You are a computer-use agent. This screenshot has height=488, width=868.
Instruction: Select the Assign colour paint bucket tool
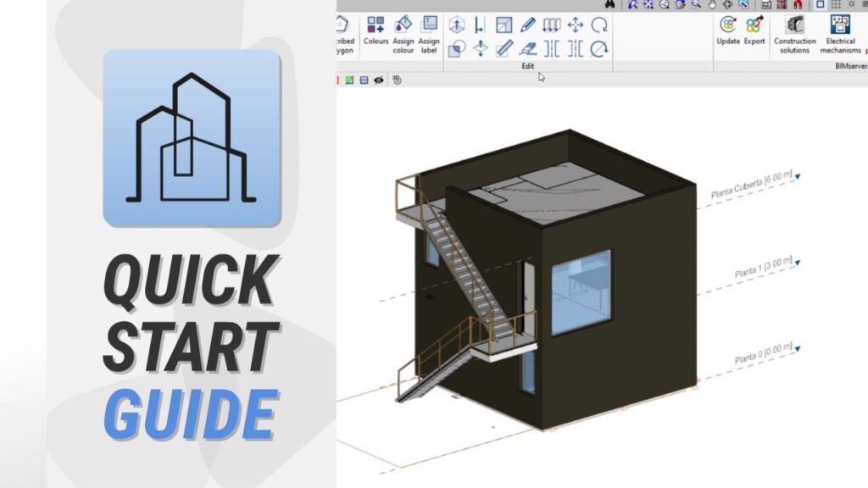point(403,25)
